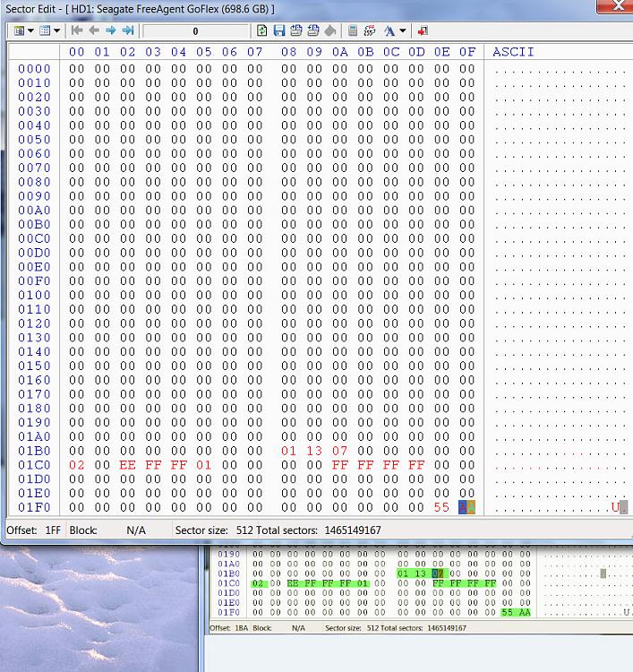Go to first sector button

click(x=77, y=30)
